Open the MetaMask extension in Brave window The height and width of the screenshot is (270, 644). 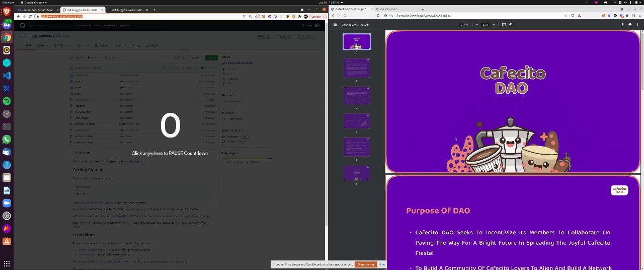tap(603, 16)
